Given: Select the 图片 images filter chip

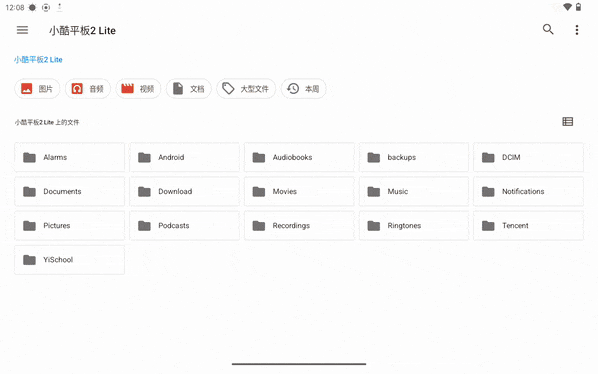Looking at the screenshot, I should pos(37,89).
